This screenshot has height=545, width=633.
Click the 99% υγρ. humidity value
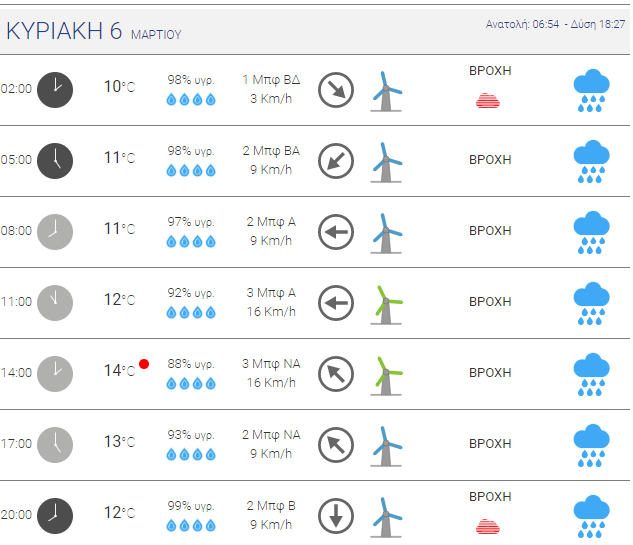coord(191,506)
